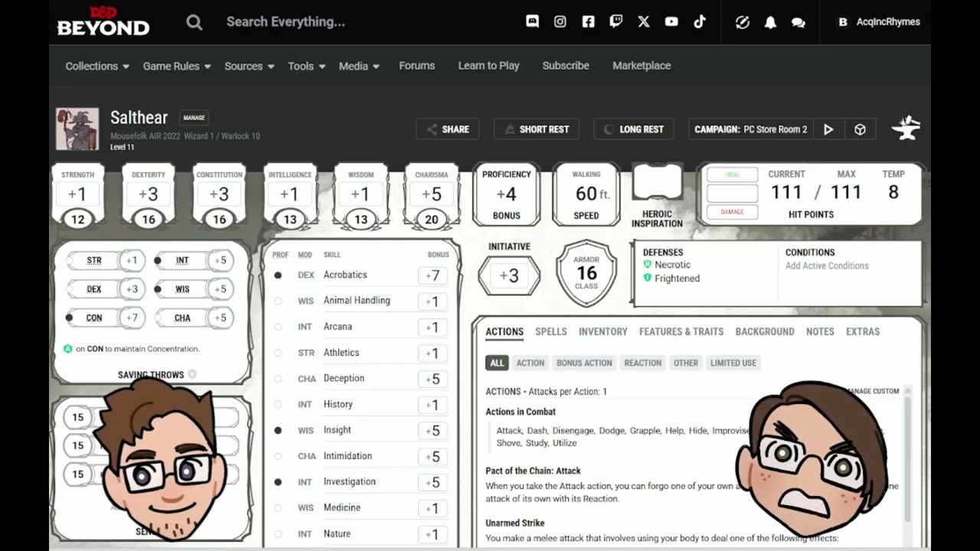980x551 pixels.
Task: Click the hit point amount input field
Action: (733, 193)
